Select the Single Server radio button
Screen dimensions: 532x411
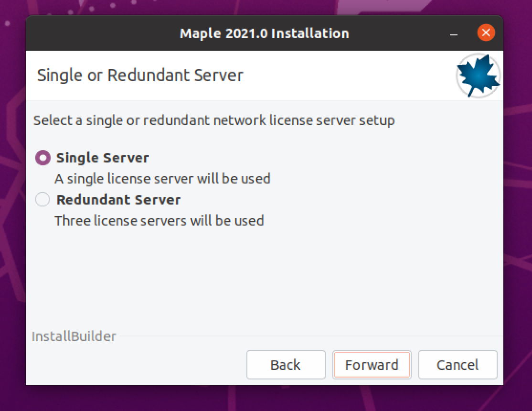click(43, 158)
